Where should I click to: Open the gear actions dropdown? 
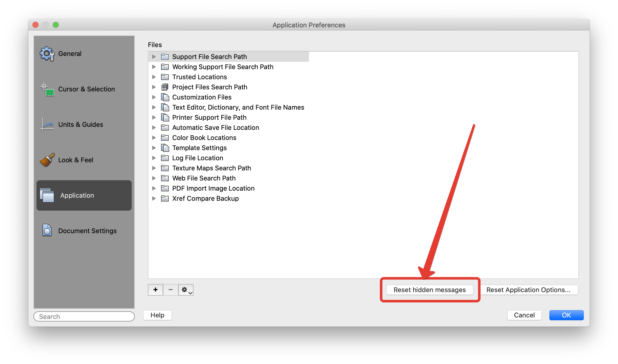click(186, 290)
